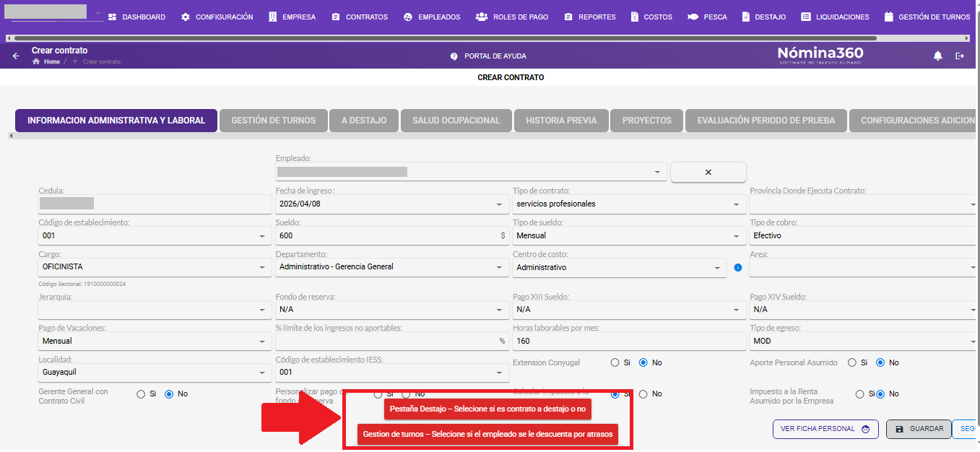Viewport: 980px width, 452px height.
Task: Open the Empleados face icon
Action: pyautogui.click(x=408, y=17)
